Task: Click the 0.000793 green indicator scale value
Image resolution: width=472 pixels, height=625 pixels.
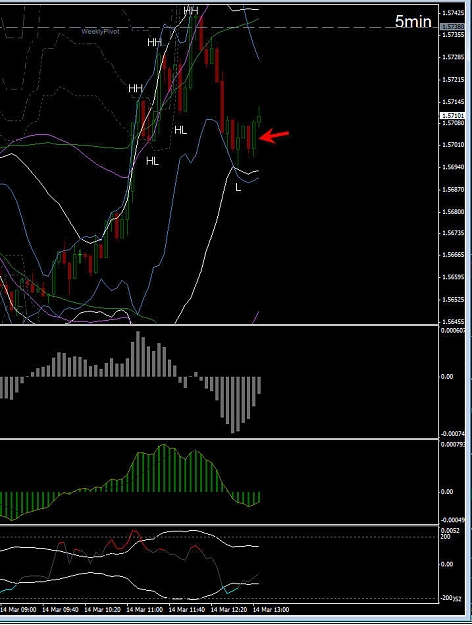Action: 452,444
